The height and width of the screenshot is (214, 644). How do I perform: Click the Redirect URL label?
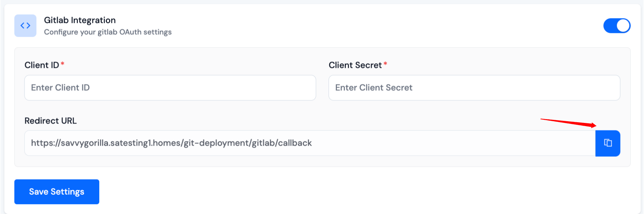50,121
